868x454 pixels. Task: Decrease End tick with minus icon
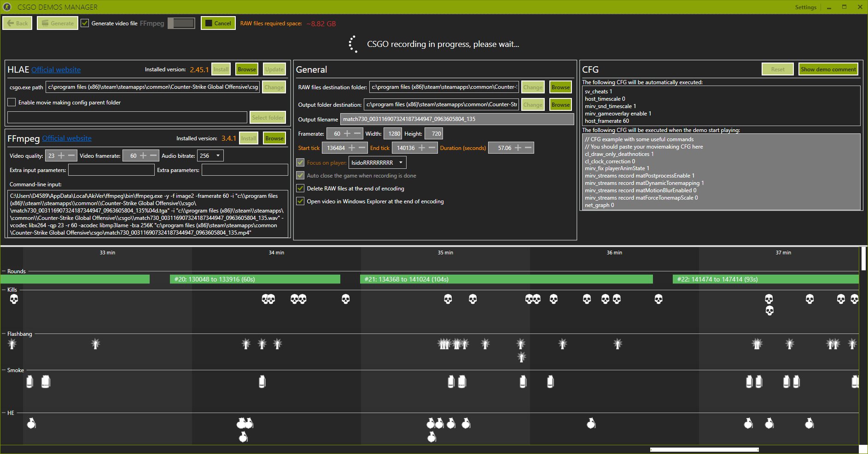(x=432, y=148)
